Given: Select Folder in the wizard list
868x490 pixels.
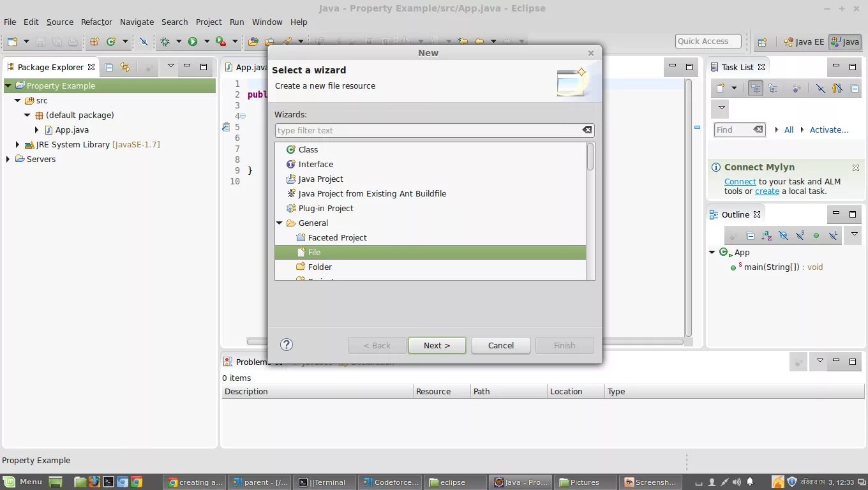Looking at the screenshot, I should [x=320, y=267].
